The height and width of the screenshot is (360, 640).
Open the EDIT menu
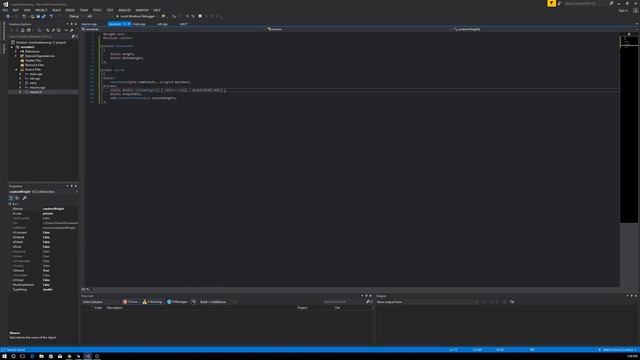pos(16,10)
